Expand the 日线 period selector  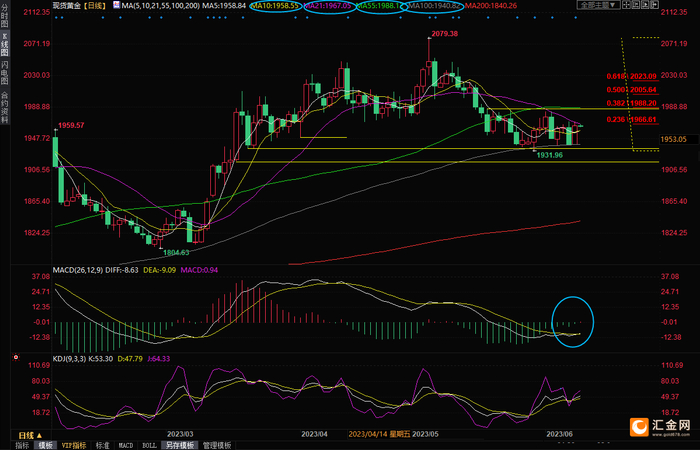[30, 436]
